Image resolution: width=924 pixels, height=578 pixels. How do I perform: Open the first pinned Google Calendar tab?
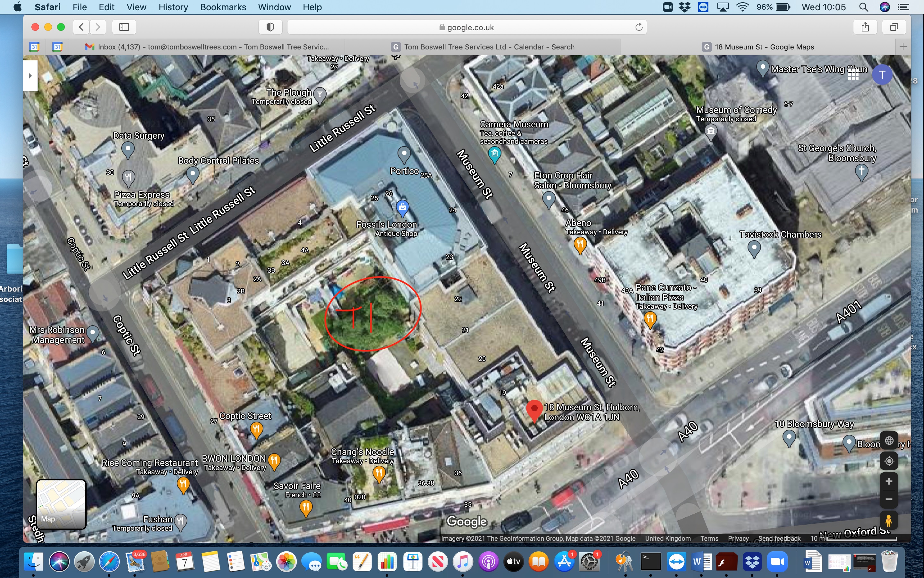35,47
